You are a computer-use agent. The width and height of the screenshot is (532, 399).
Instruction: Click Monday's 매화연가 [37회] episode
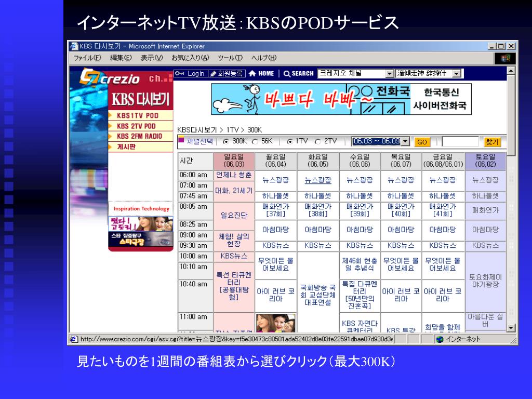tap(275, 210)
